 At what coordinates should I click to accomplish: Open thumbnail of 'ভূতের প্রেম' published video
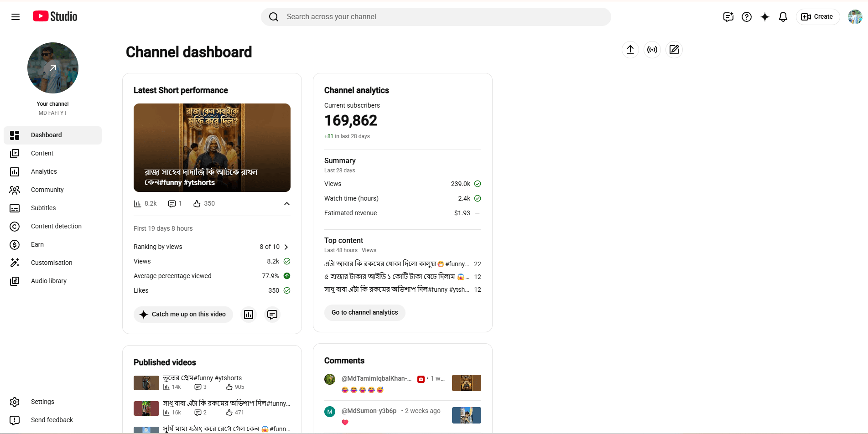[146, 383]
